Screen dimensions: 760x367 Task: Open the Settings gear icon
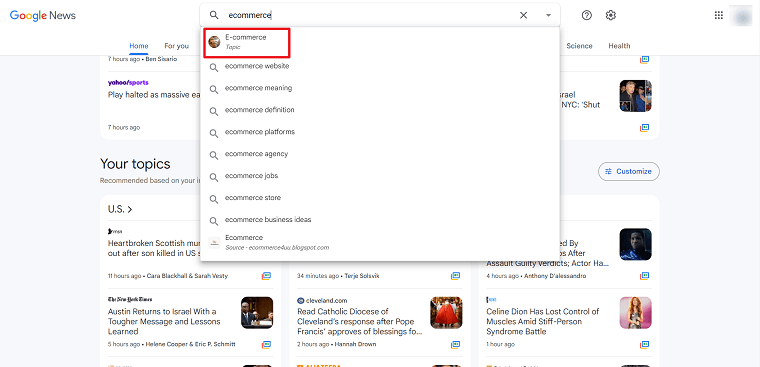point(611,15)
